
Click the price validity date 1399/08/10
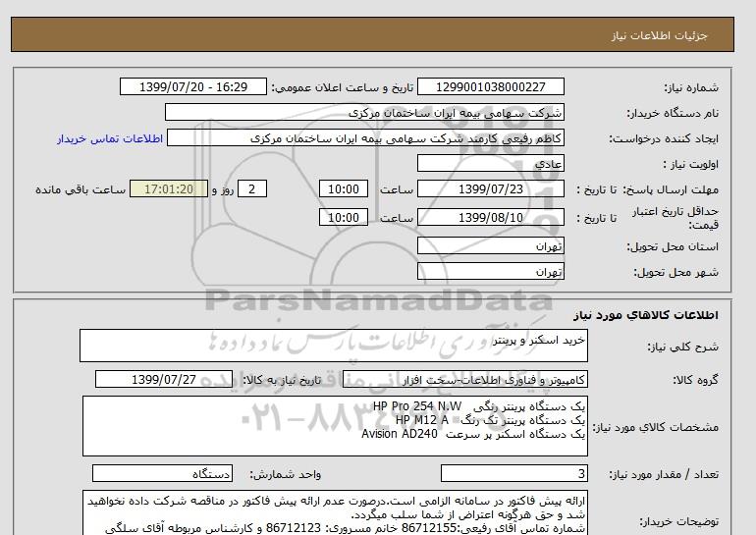(x=490, y=217)
